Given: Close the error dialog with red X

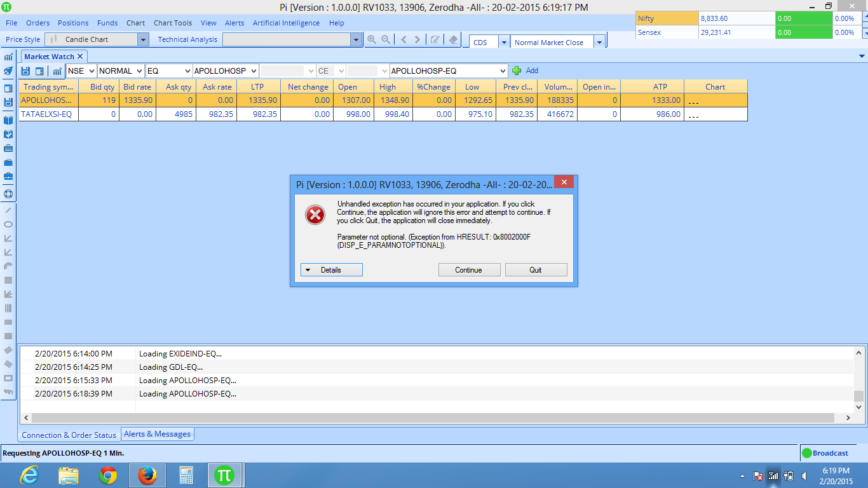Looking at the screenshot, I should [x=564, y=182].
